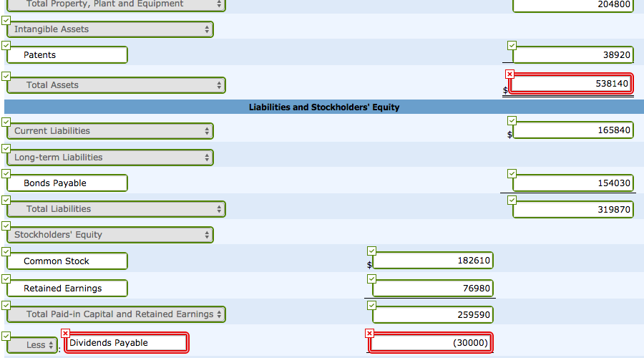Screen dimensions: 644x358
Task: Open the Intangible Assets dropdown
Action: [x=110, y=29]
